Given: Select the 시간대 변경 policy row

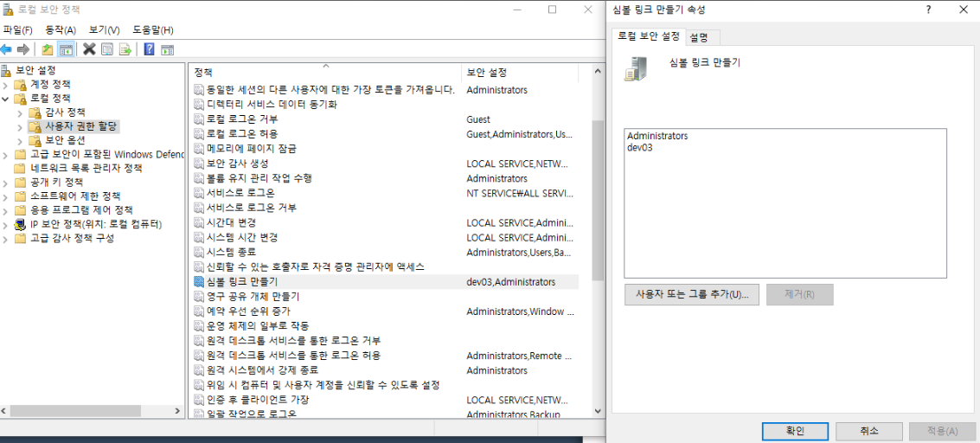Looking at the screenshot, I should coord(384,222).
